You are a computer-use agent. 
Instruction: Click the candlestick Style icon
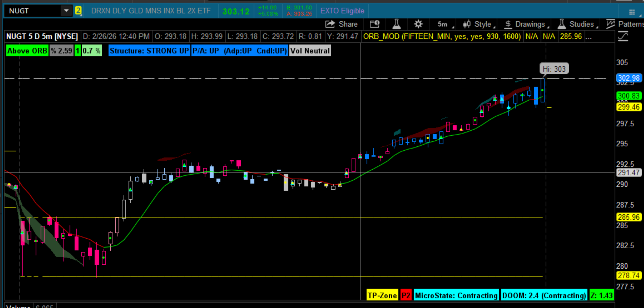pyautogui.click(x=467, y=24)
